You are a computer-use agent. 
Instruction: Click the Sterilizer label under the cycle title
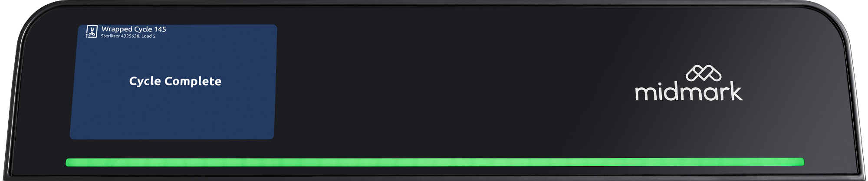tap(110, 36)
